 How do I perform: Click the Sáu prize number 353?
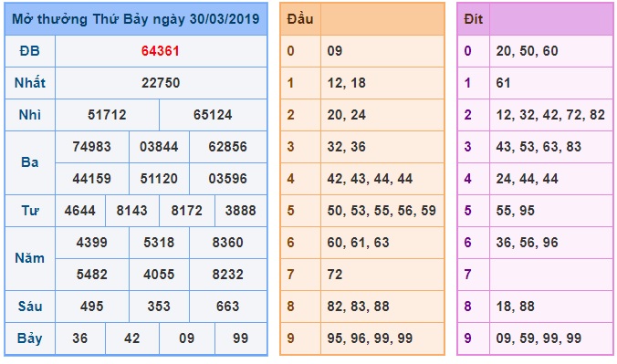[x=159, y=307]
